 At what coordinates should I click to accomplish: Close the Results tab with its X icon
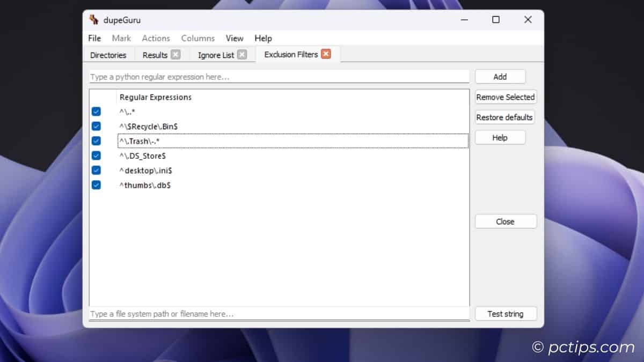[175, 55]
